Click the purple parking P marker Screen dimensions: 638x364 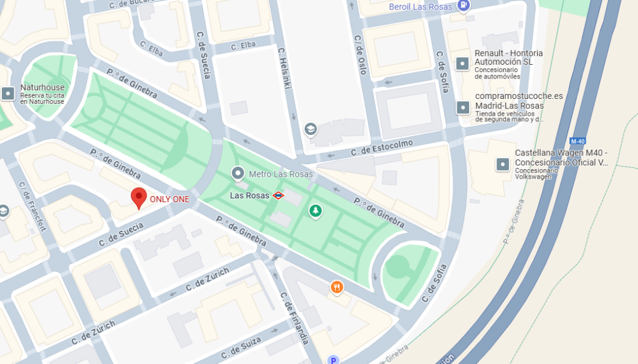pyautogui.click(x=333, y=360)
